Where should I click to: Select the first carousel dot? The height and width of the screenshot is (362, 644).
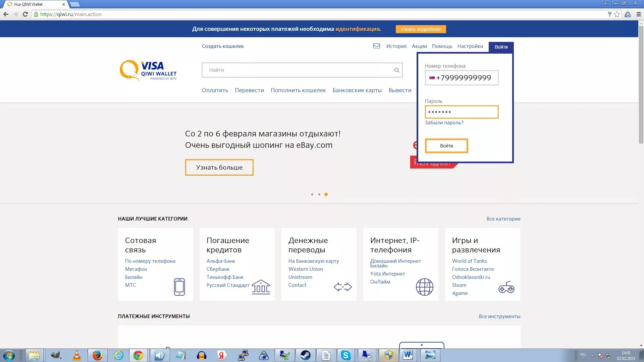coord(312,194)
